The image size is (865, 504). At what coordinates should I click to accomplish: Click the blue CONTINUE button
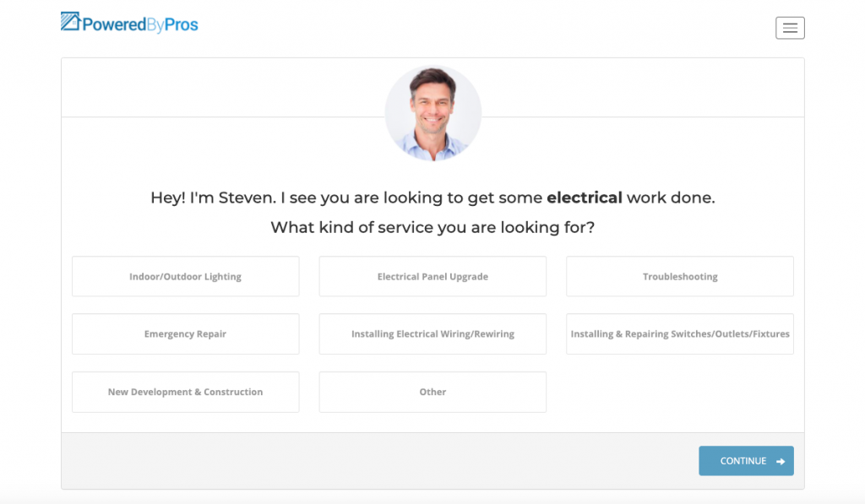coord(746,461)
